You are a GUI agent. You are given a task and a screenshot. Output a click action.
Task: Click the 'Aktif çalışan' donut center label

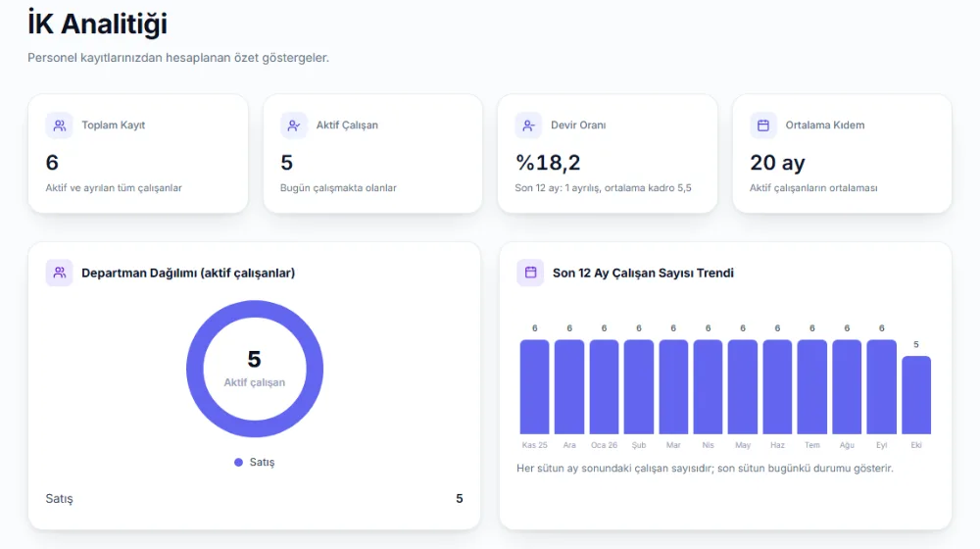255,382
